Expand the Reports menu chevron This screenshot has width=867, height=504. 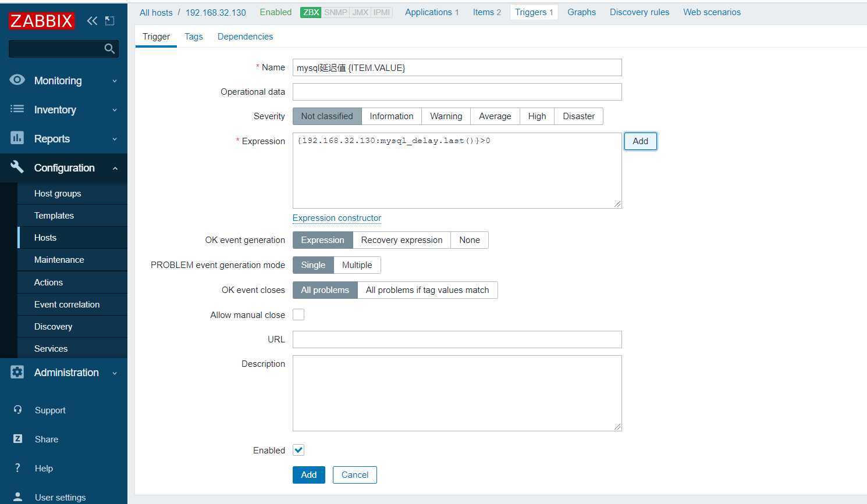(115, 139)
